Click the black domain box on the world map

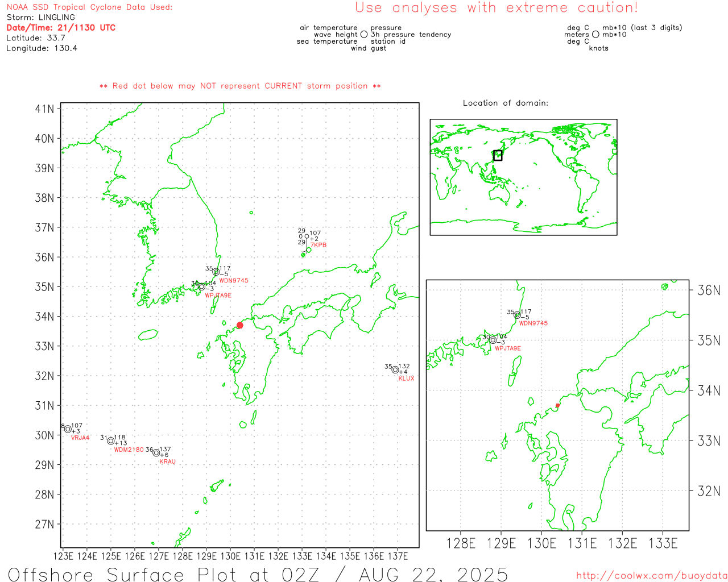(498, 155)
